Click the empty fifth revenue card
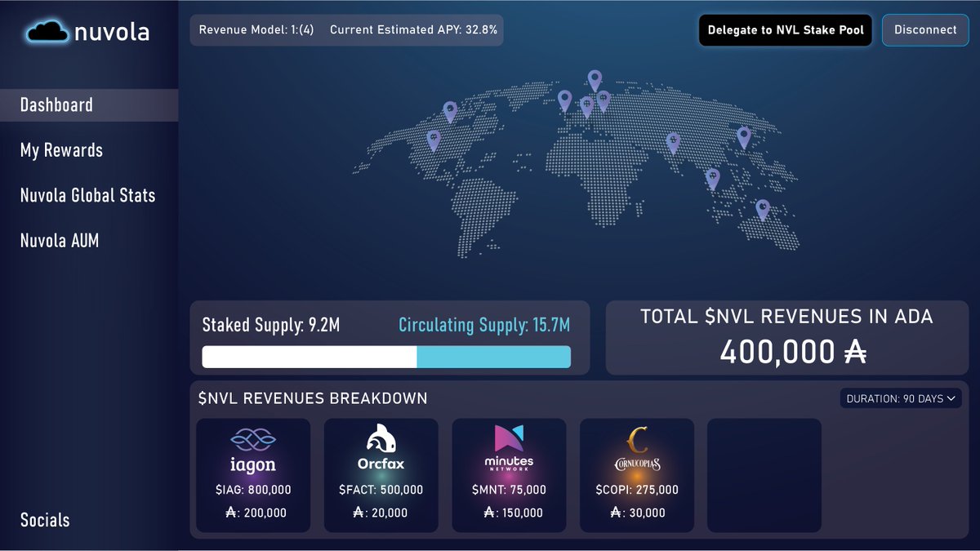 [x=764, y=475]
